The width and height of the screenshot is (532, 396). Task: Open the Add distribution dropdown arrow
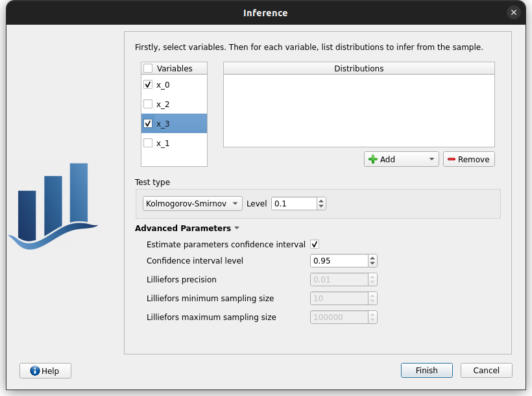click(x=431, y=159)
